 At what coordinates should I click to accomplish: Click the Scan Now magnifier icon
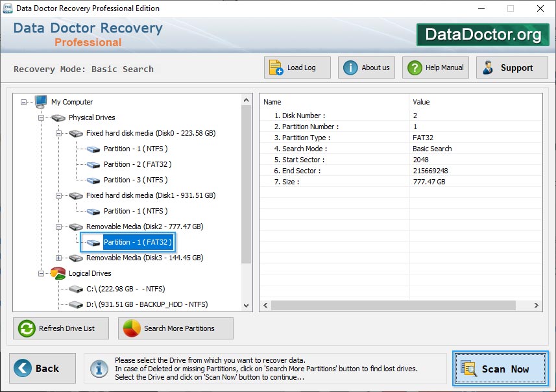(468, 368)
